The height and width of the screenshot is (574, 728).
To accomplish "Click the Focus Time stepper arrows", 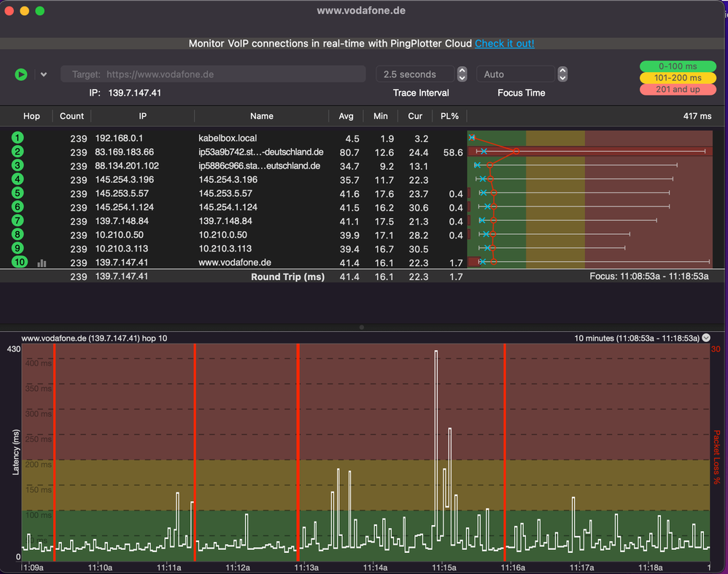I will (562, 74).
